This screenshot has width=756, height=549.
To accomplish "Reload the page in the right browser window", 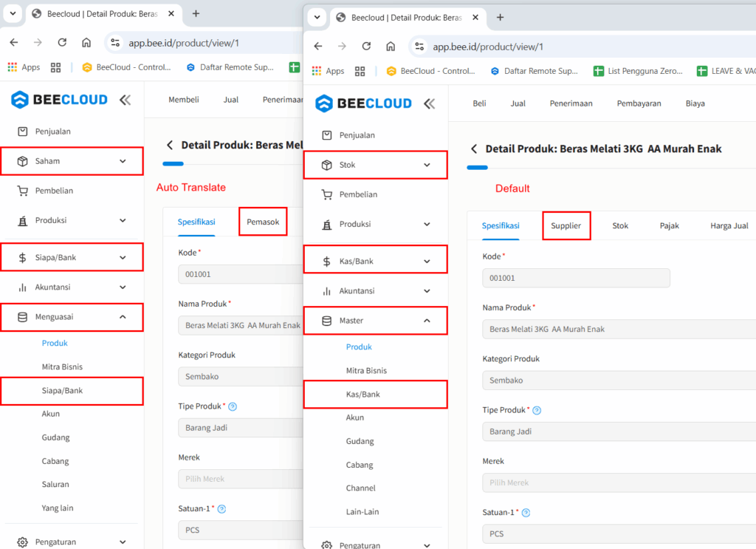I will [366, 46].
